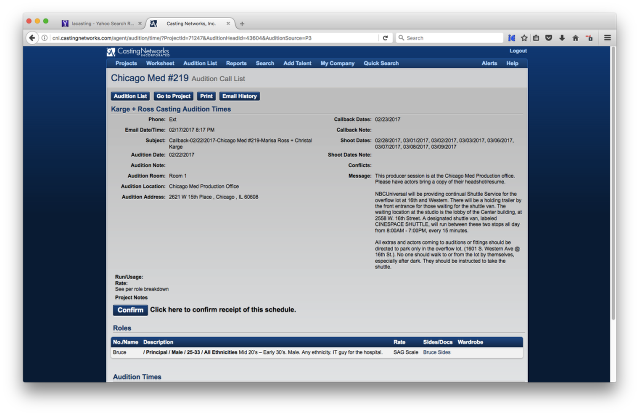Open Add Talent in navigation bar
Viewport: 640px width, 416px height.
pos(297,63)
